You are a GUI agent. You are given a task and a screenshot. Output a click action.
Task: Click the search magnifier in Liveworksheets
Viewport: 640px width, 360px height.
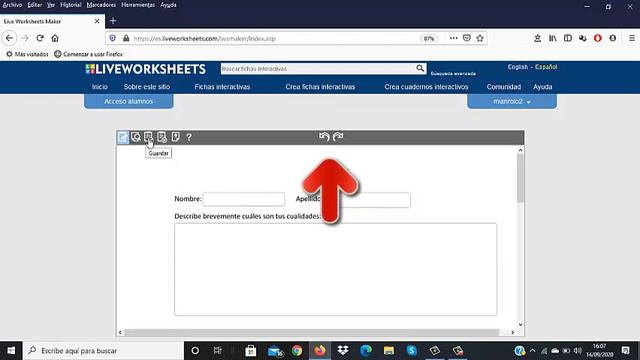pyautogui.click(x=420, y=68)
